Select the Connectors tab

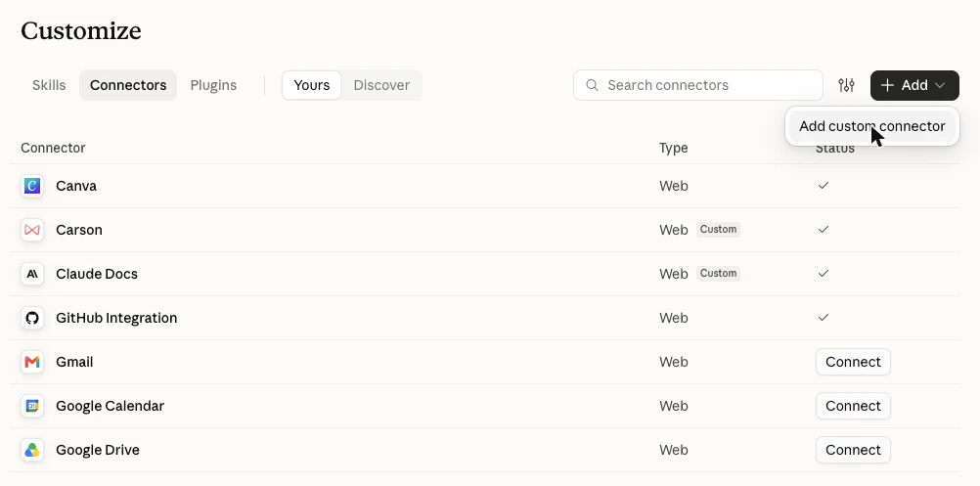128,85
